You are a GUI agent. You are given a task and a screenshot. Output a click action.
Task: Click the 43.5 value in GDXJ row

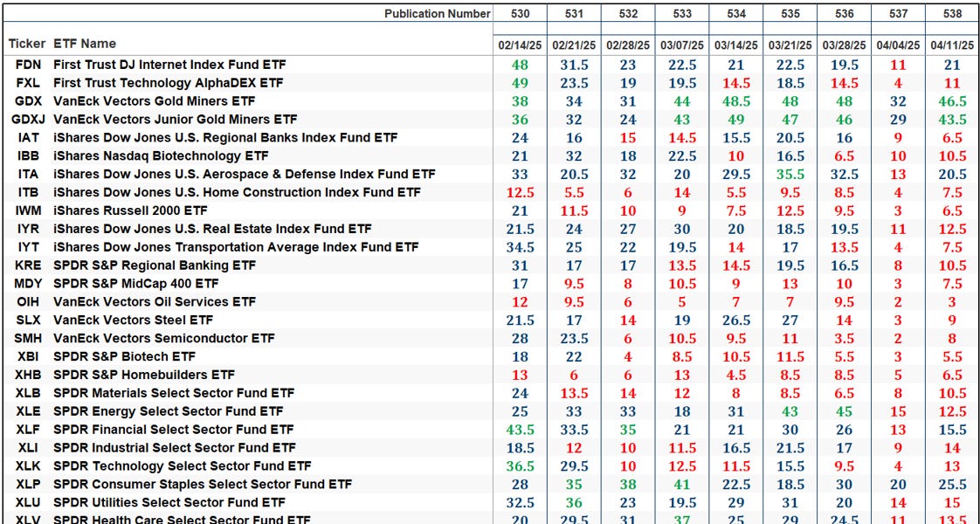coord(953,120)
